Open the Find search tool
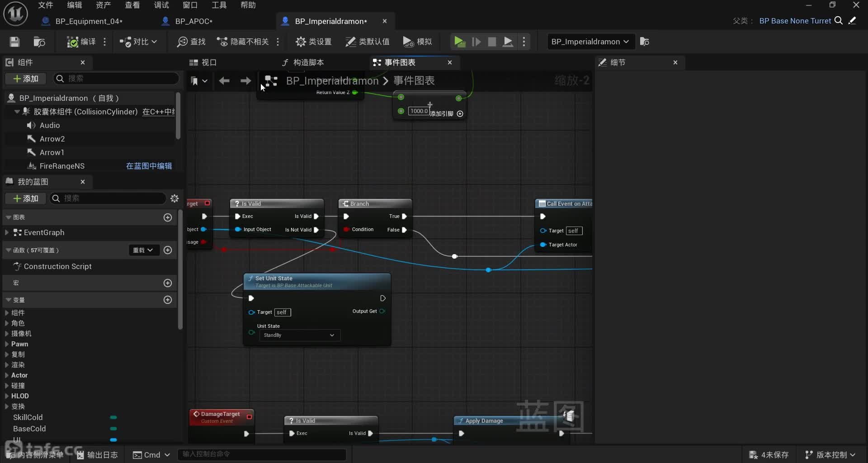The height and width of the screenshot is (463, 868). tap(191, 42)
